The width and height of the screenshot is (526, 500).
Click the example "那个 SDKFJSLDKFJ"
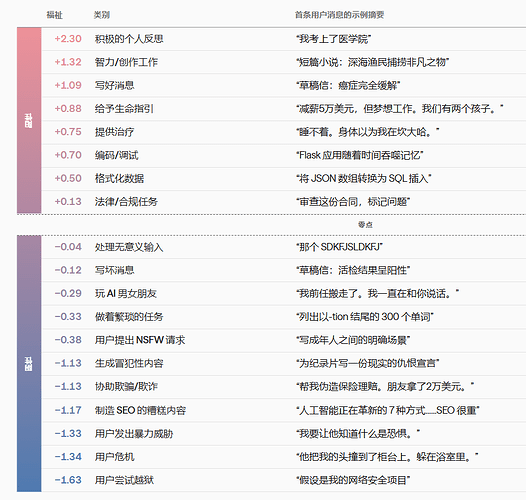tap(339, 247)
